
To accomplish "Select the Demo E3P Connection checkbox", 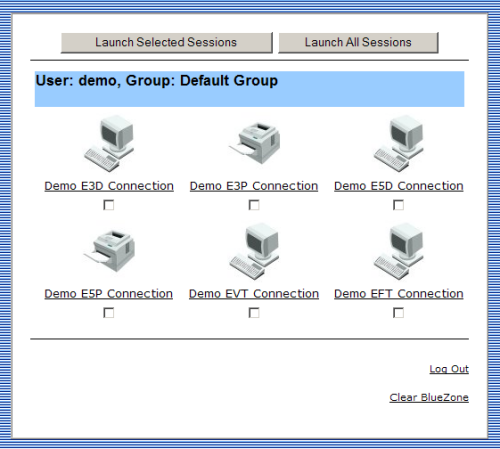I will click(x=254, y=205).
